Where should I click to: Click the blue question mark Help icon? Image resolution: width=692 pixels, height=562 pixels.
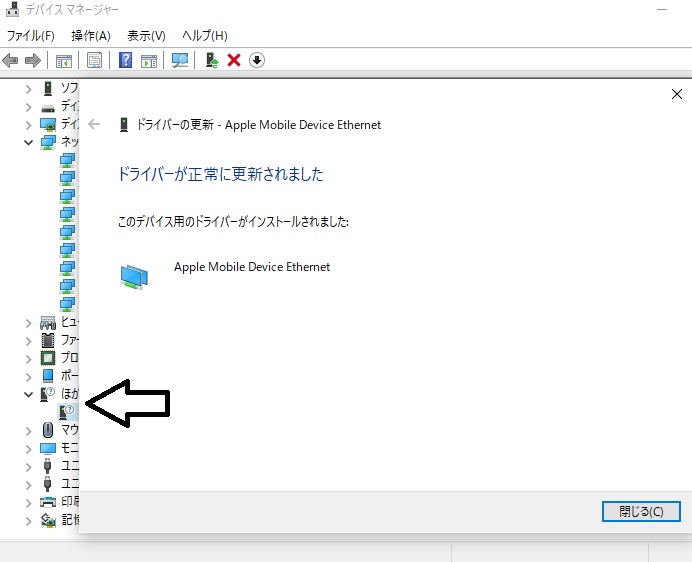(x=125, y=60)
